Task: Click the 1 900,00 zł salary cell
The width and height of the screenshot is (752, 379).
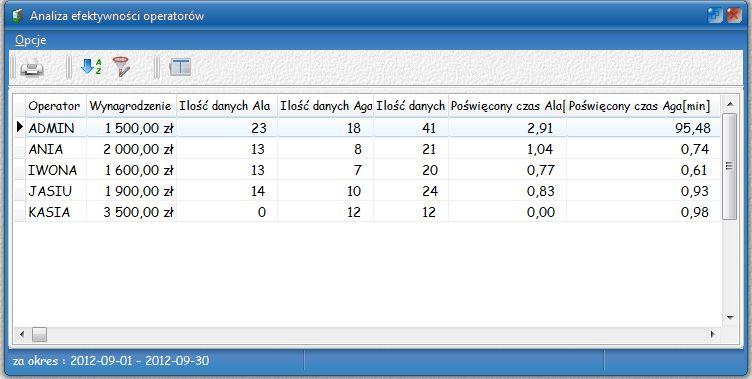Action: point(131,191)
